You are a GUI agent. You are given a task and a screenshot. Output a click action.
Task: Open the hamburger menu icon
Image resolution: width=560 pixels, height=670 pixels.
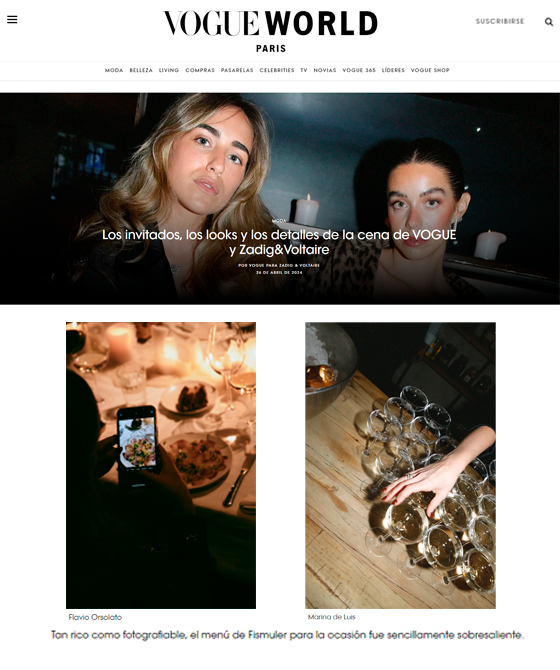click(12, 20)
